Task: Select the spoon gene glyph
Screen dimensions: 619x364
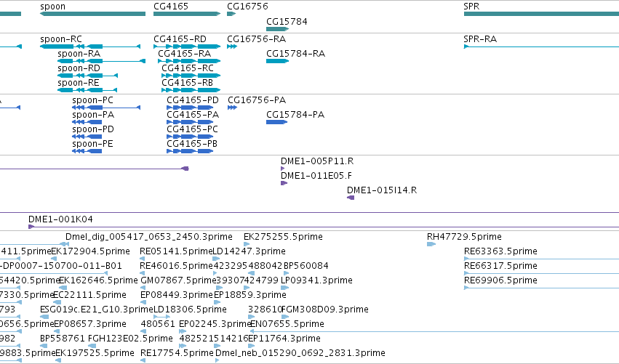Action: 93,14
